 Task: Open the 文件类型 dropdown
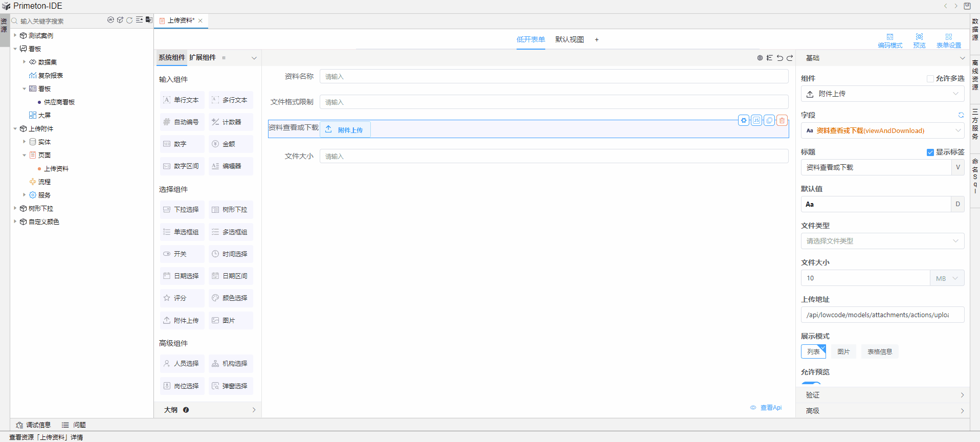(882, 241)
